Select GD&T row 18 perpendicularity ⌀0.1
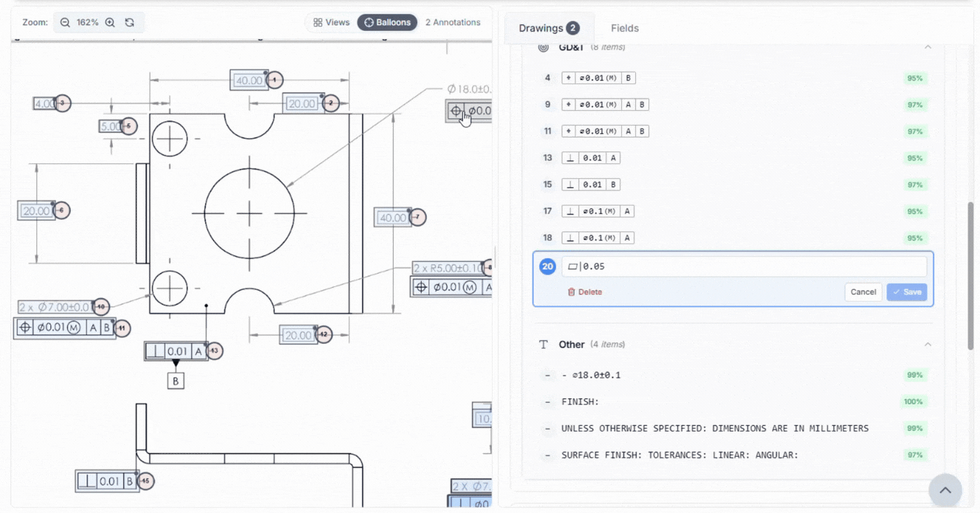Screen dimensions: 980x513 734,237
